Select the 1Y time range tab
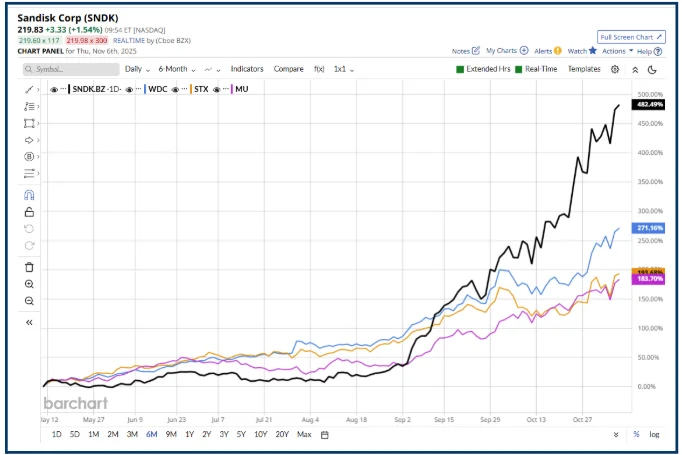Image resolution: width=682 pixels, height=455 pixels. [x=189, y=434]
